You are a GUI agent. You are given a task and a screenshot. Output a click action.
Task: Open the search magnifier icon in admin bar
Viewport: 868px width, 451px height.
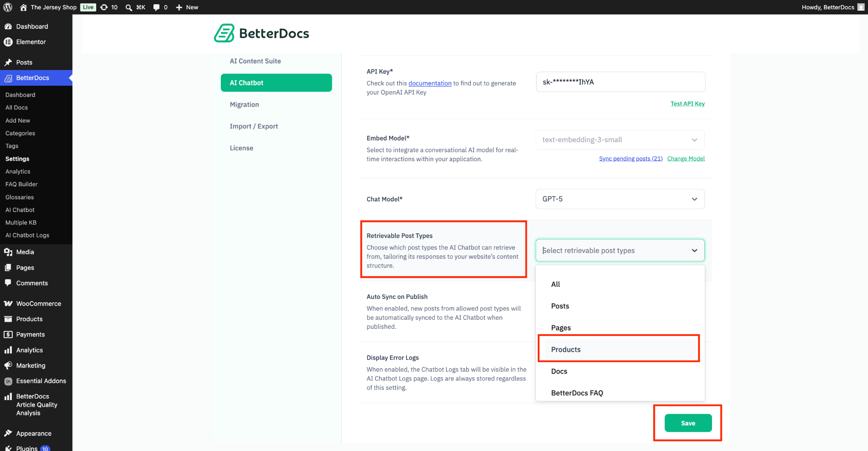click(x=129, y=7)
